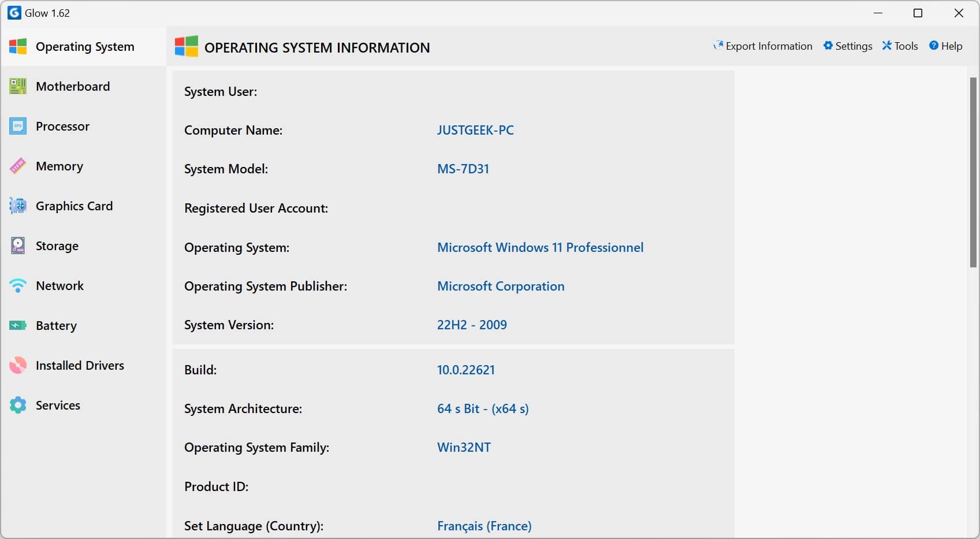Click the Microsoft Corporation publisher value
The width and height of the screenshot is (980, 539).
coord(501,286)
